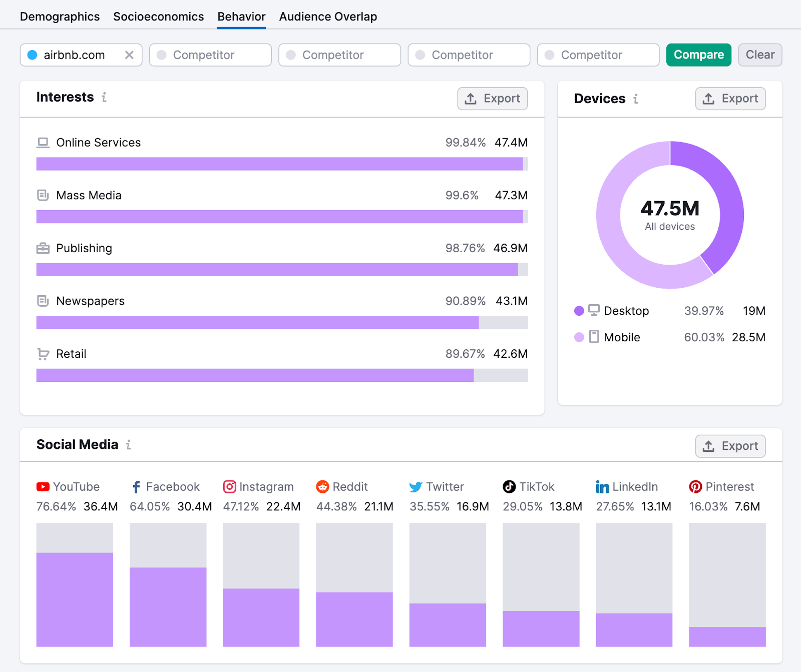The height and width of the screenshot is (672, 801).
Task: Show info tooltip next to Interests
Action: [104, 97]
